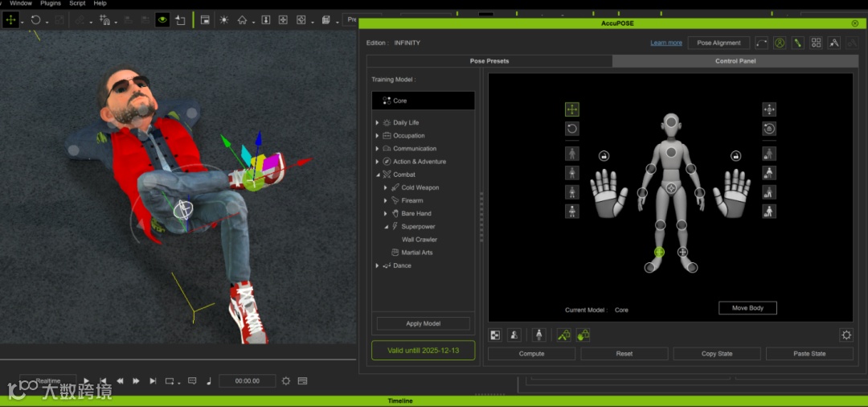The image size is (868, 407).
Task: Click the circled person icon in AccuPOSE header
Action: point(780,43)
